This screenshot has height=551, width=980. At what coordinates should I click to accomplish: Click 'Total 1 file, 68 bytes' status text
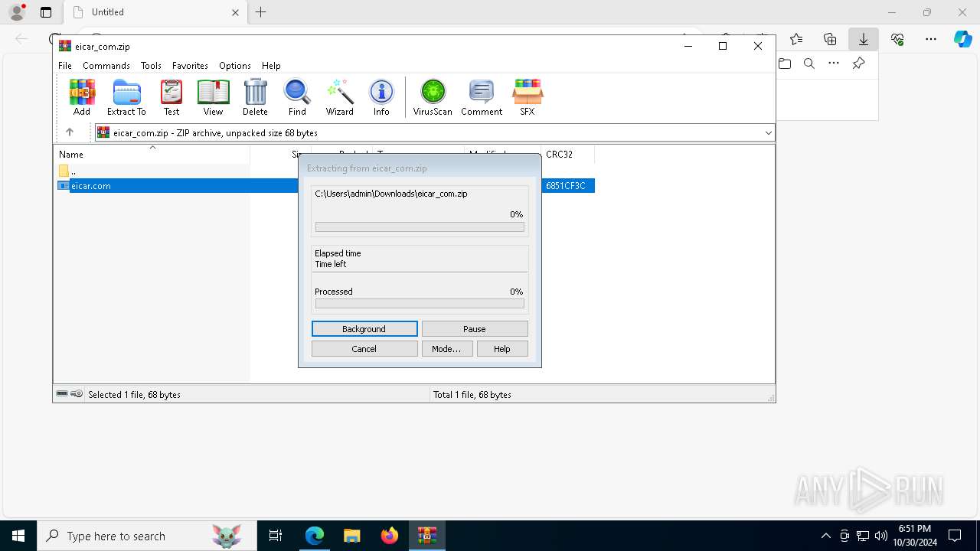pyautogui.click(x=472, y=395)
